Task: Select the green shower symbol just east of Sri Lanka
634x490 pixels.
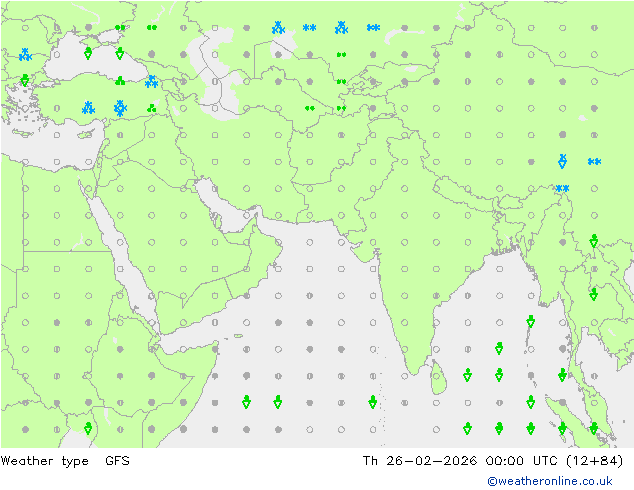Action: (x=467, y=375)
